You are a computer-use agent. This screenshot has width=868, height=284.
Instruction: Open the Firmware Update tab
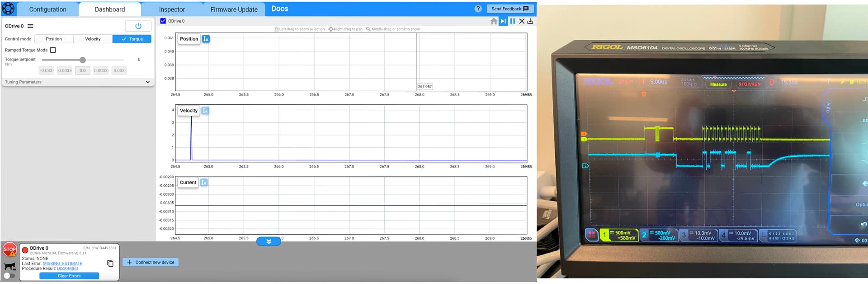[x=234, y=9]
